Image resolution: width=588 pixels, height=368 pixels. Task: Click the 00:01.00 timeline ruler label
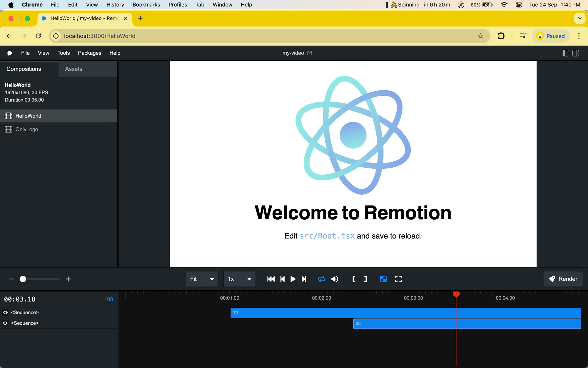[230, 298]
